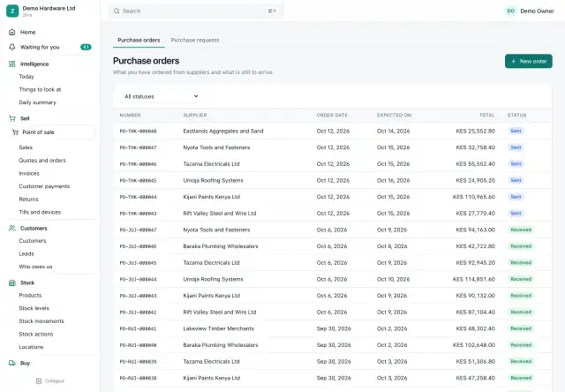Click supplier Eastlands Aggregates and Sand
The width and height of the screenshot is (565, 392).
pos(223,132)
